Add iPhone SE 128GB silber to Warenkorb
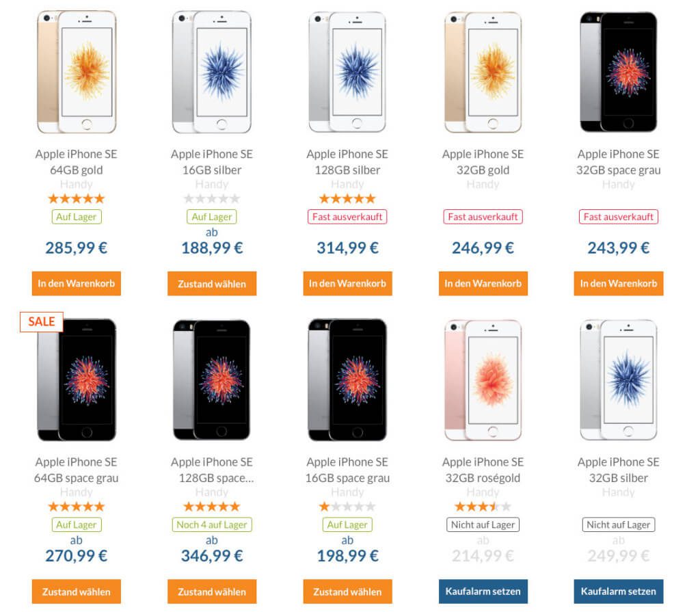The width and height of the screenshot is (700, 612). [347, 283]
